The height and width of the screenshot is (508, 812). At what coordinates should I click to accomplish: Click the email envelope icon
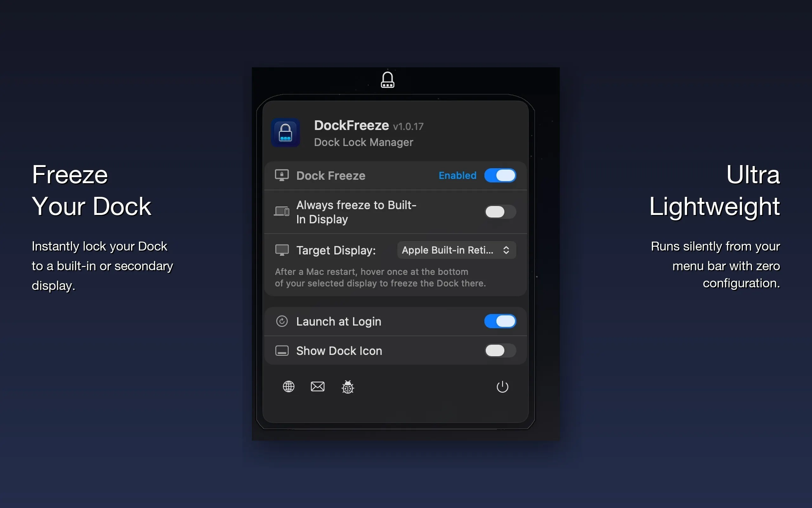(318, 386)
